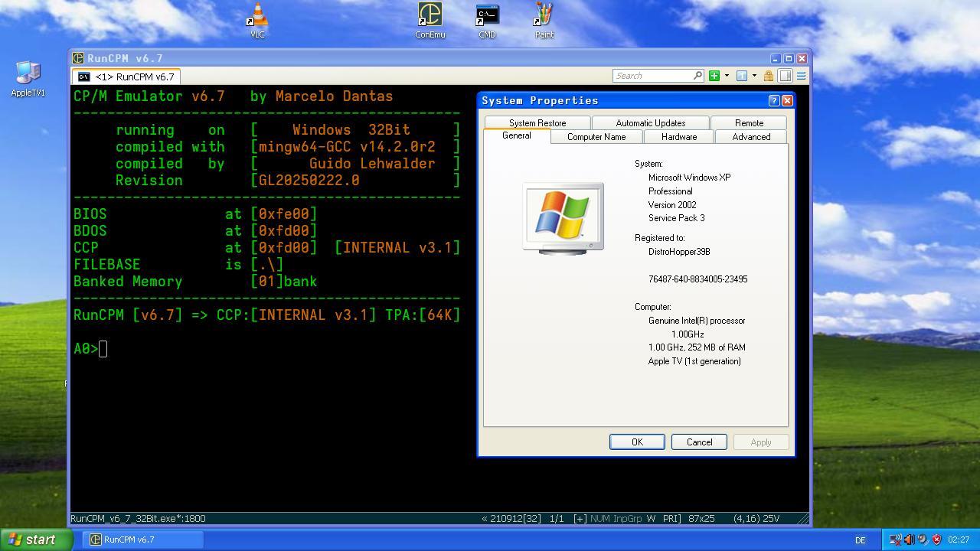Click the network disconnected tray icon
This screenshot has height=551, width=980.
click(895, 540)
